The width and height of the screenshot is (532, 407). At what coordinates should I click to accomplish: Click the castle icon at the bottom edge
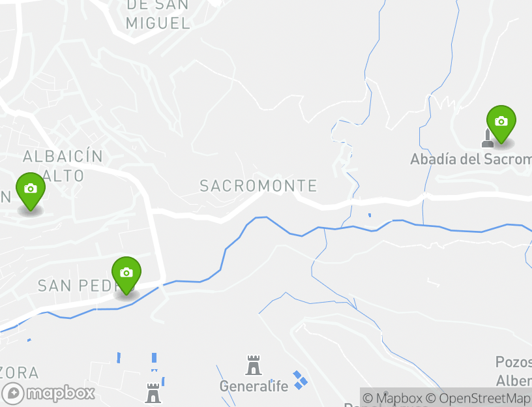tap(153, 393)
